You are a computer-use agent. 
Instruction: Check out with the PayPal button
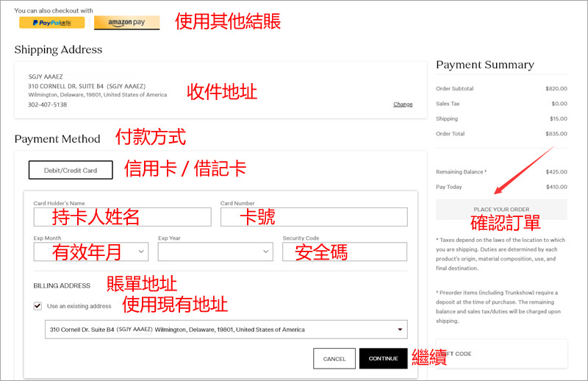tap(51, 23)
